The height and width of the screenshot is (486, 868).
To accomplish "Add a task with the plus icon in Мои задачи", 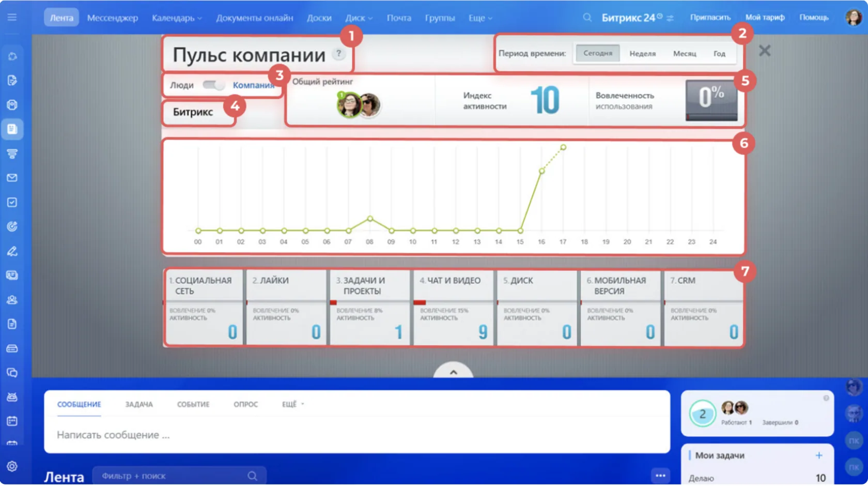I will coord(819,455).
